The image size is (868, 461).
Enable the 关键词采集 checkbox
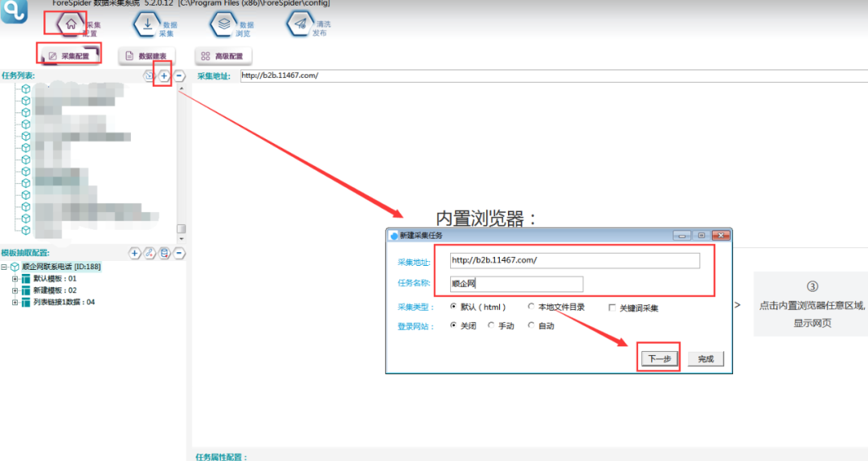[x=612, y=308]
